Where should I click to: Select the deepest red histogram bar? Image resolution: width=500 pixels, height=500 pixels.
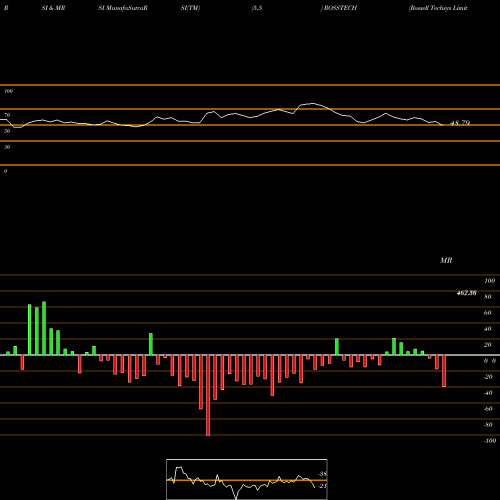coord(208,395)
